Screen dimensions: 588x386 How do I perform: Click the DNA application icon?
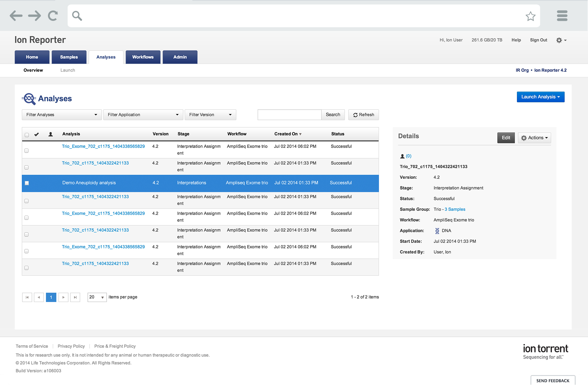[x=437, y=231]
